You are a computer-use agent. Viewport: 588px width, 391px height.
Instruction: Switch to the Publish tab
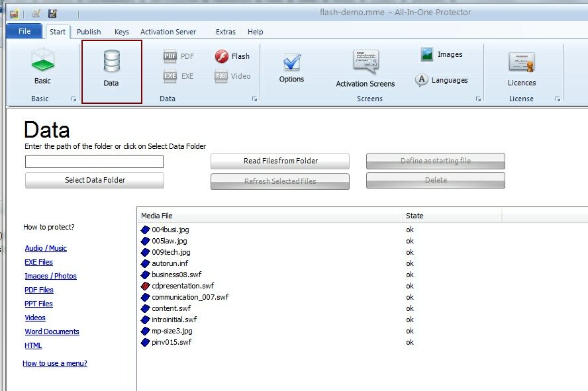point(89,32)
